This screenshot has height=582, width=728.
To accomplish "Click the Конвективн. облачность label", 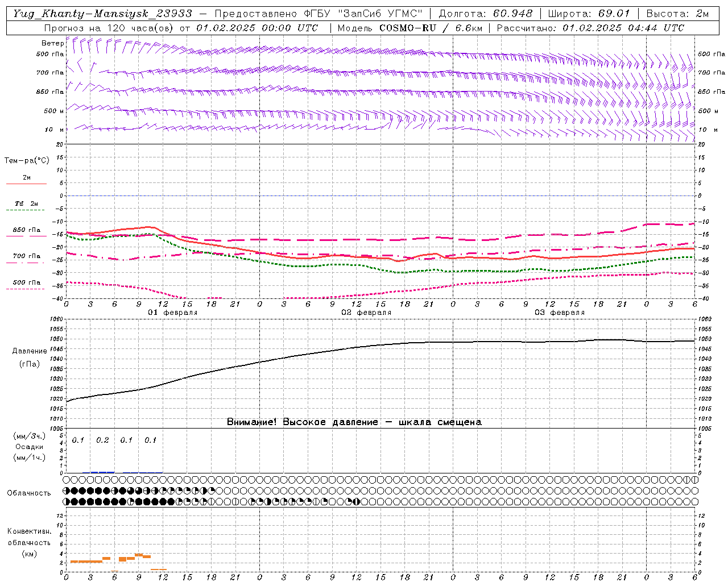I will 29,537.
